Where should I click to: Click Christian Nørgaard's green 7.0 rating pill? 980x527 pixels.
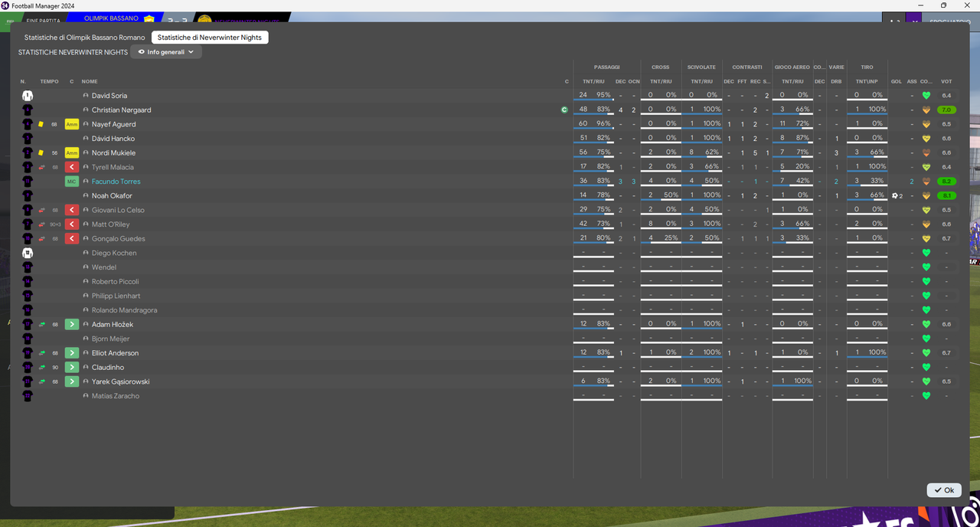(x=946, y=110)
